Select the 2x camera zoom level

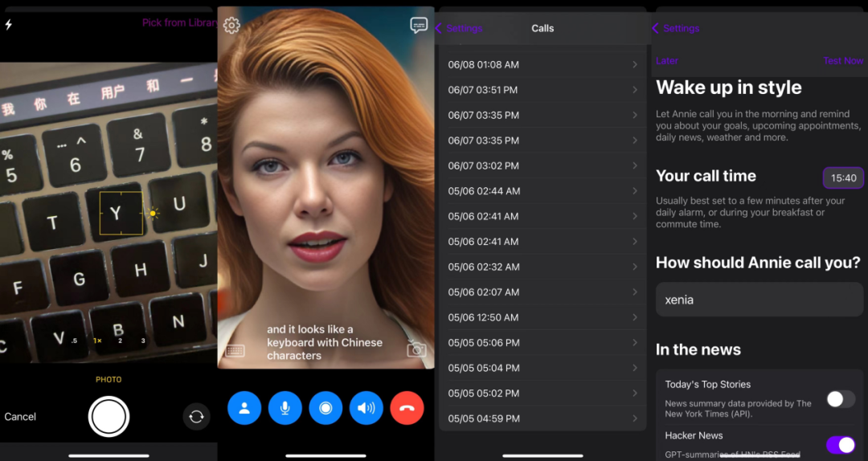(x=120, y=341)
